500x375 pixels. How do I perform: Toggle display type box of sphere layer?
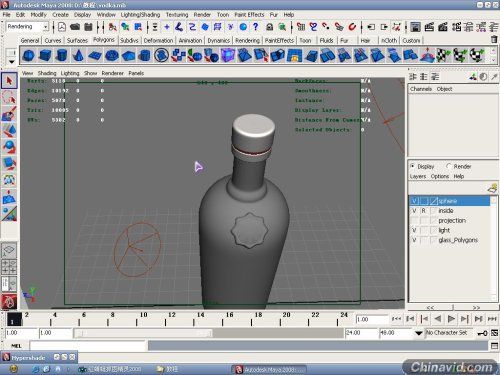[x=424, y=201]
